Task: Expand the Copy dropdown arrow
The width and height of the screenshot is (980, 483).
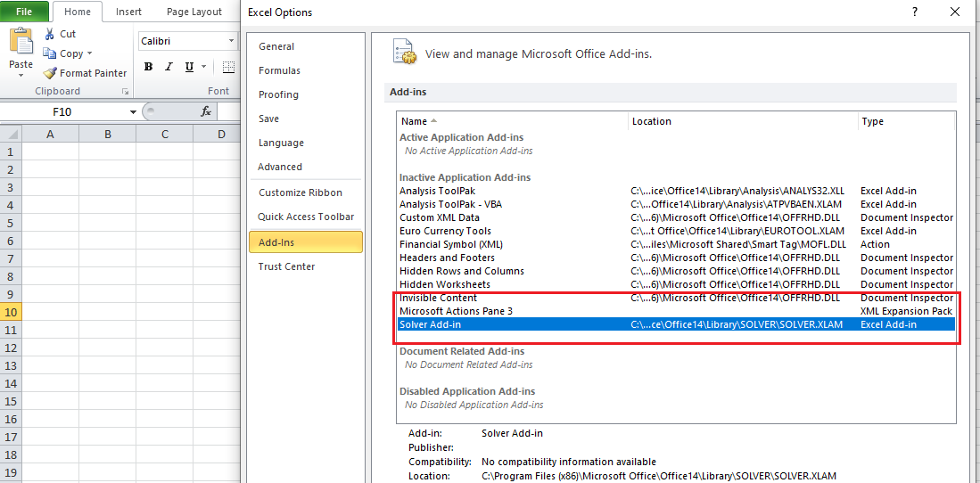Action: click(x=89, y=53)
